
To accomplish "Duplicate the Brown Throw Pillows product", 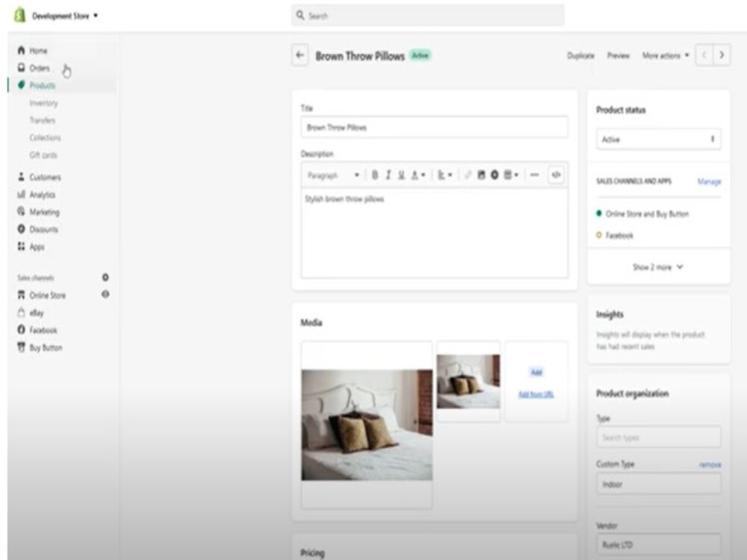I will coord(580,55).
